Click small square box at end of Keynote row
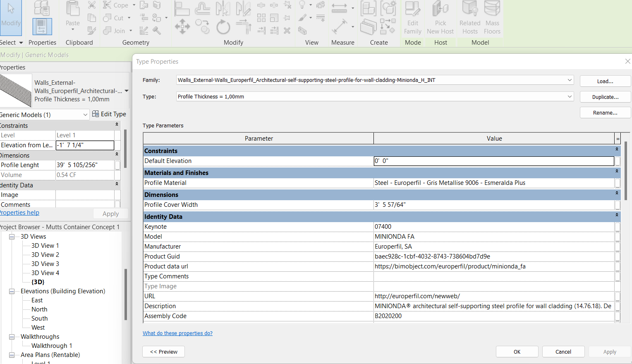The width and height of the screenshot is (632, 364). [x=618, y=227]
